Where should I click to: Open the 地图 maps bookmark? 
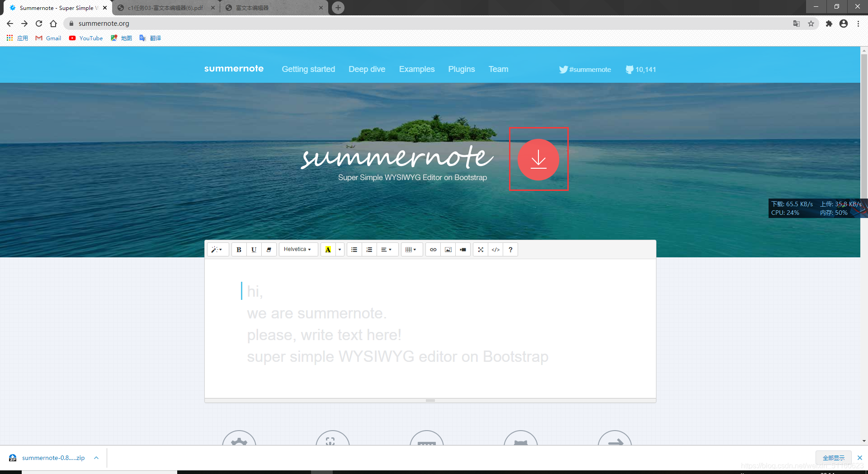point(121,38)
